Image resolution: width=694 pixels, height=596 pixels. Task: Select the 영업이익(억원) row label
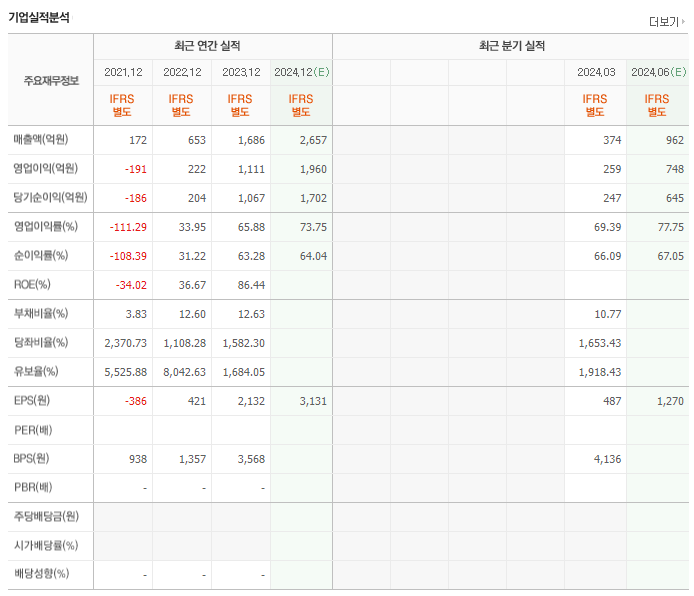pyautogui.click(x=46, y=168)
